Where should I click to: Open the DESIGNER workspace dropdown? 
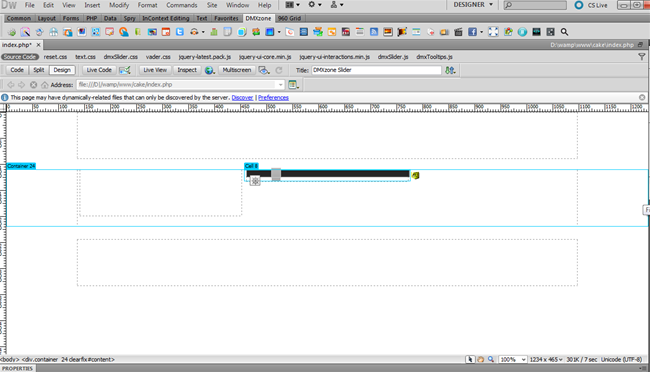tap(473, 5)
